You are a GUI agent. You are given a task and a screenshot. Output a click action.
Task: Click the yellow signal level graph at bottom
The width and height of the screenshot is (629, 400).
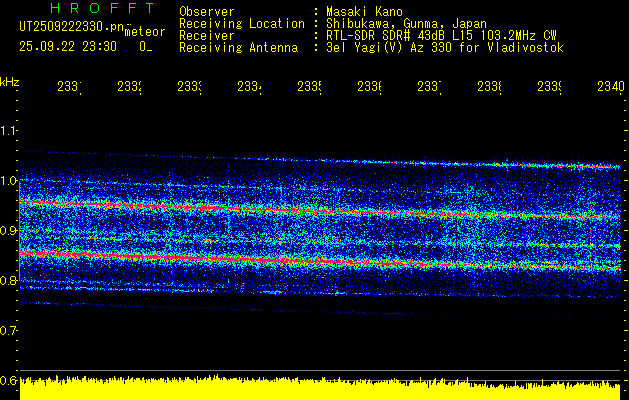[x=320, y=388]
